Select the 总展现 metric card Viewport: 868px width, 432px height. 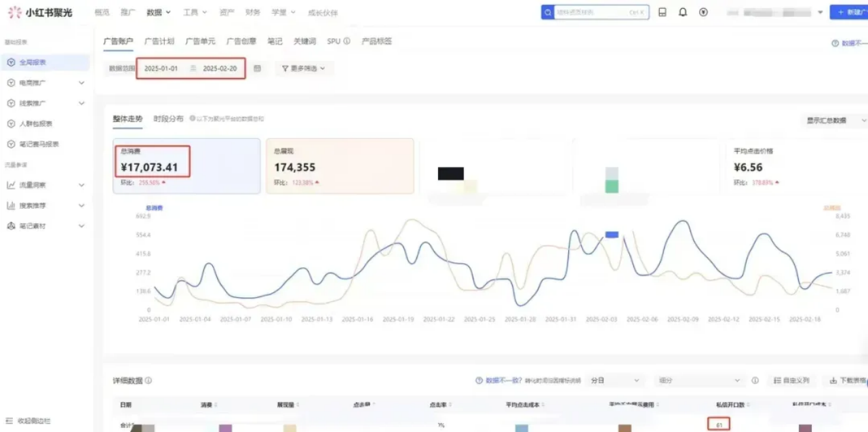pos(340,166)
